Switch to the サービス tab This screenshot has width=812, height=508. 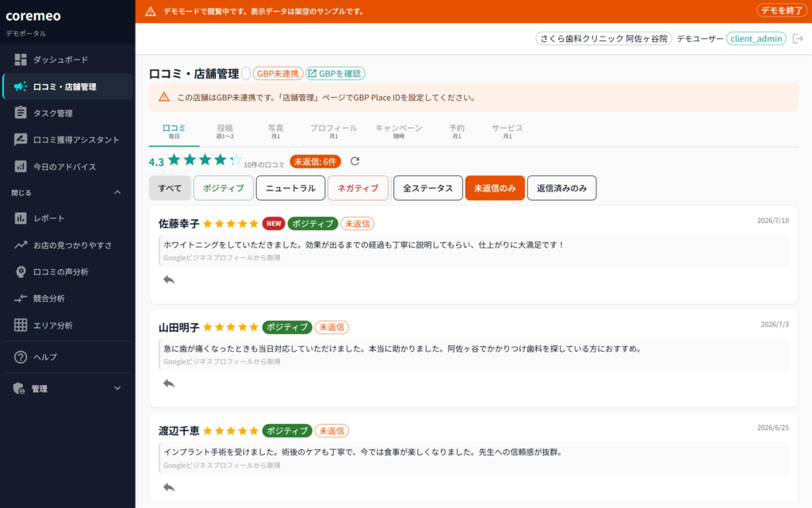pos(507,132)
